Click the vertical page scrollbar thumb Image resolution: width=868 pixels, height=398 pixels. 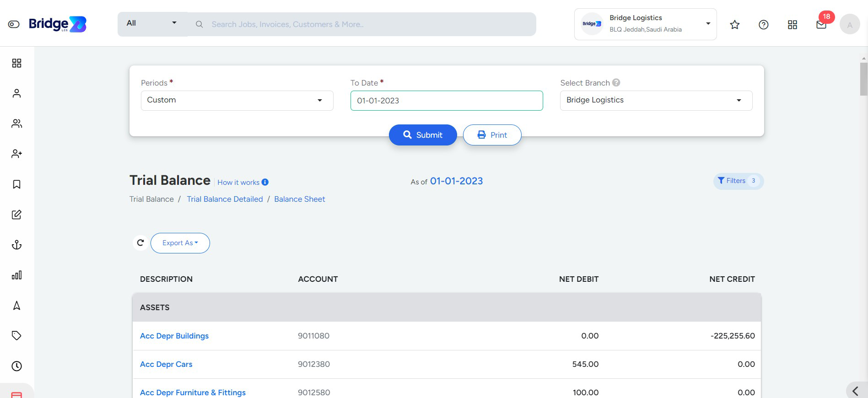863,79
